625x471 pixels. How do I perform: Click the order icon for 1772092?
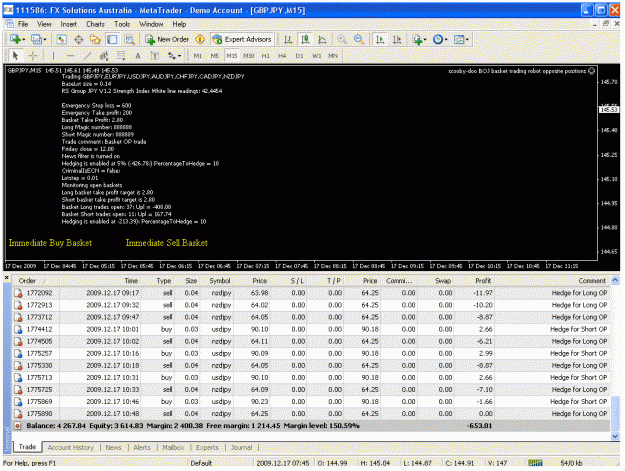click(x=18, y=293)
